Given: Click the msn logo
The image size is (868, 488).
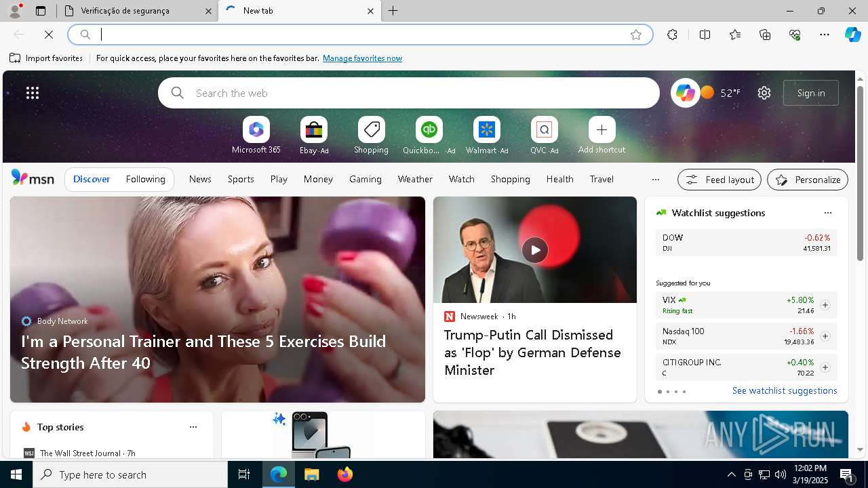Looking at the screenshot, I should coord(33,178).
